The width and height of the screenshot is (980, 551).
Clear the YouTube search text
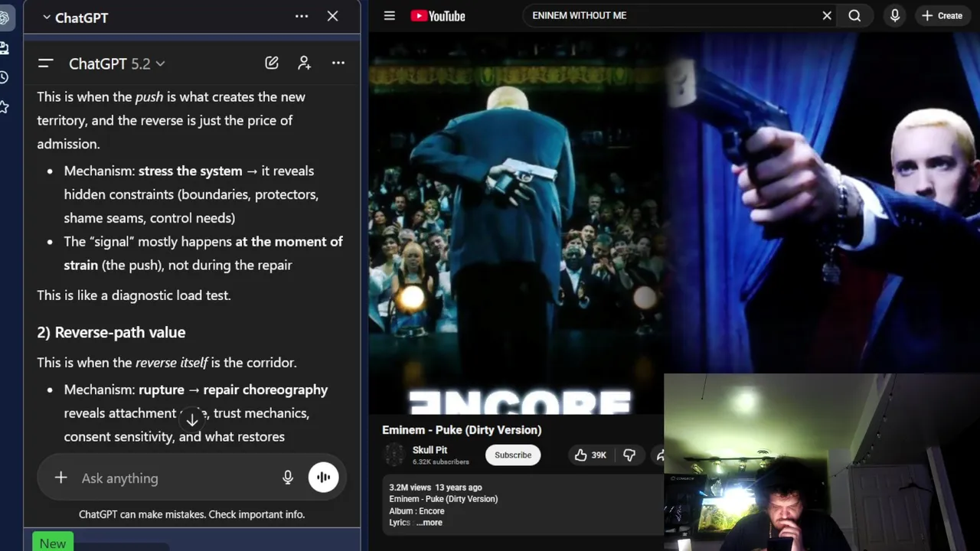click(827, 15)
